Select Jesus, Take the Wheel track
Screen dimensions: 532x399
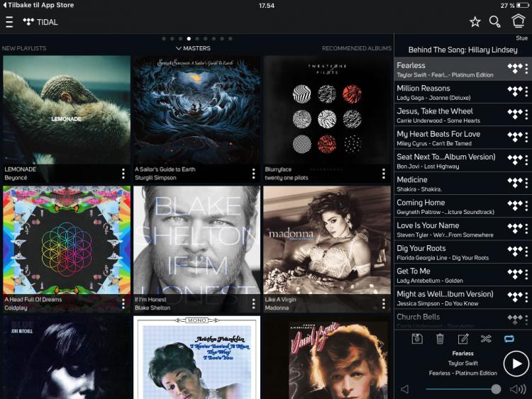click(x=462, y=115)
